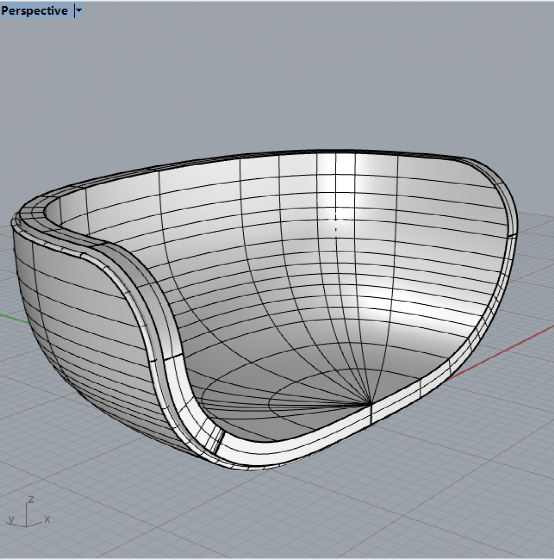This screenshot has height=560, width=554.
Task: Open the Perspective viewport dropdown arrow
Action: tap(79, 11)
